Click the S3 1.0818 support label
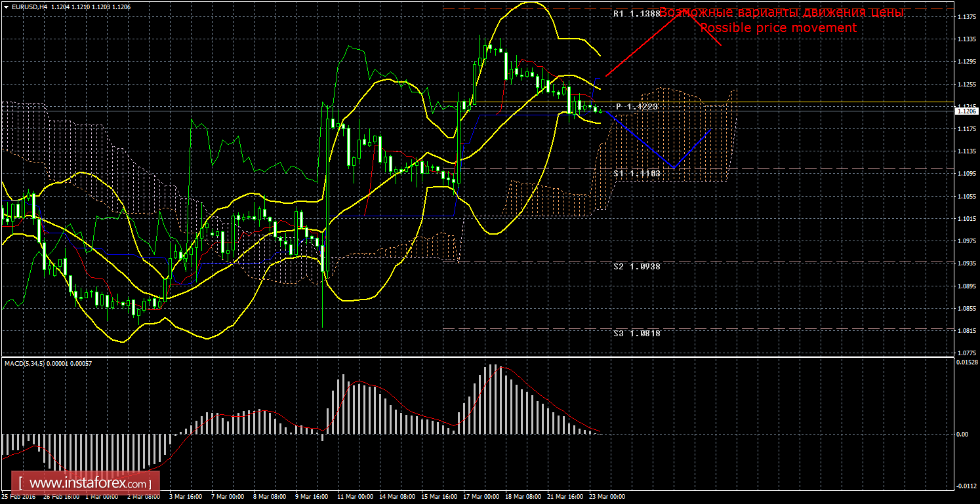Viewport: 980px width, 504px height. click(637, 333)
